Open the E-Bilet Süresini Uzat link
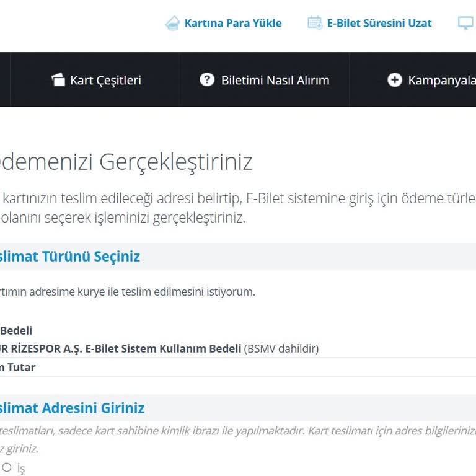The image size is (476, 476). [x=379, y=23]
